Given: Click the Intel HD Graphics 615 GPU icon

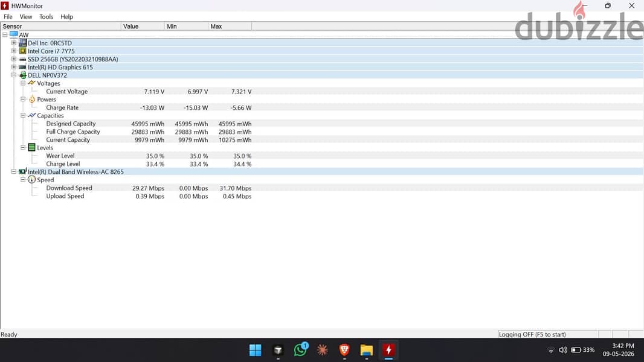Looking at the screenshot, I should (22, 67).
